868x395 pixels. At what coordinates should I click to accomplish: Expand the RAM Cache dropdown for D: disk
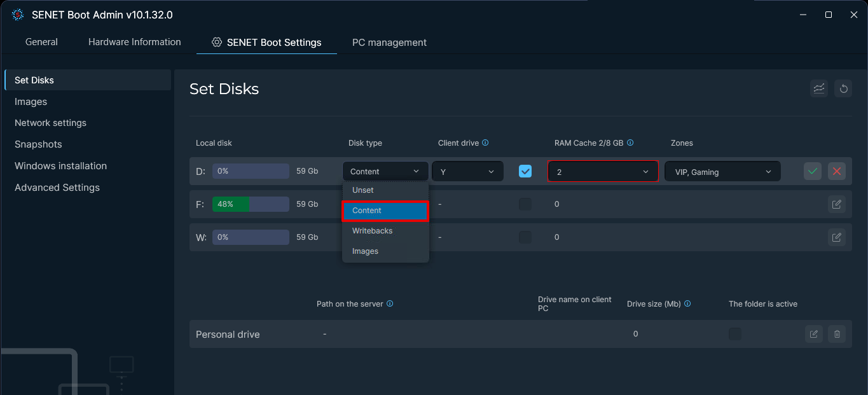point(602,170)
